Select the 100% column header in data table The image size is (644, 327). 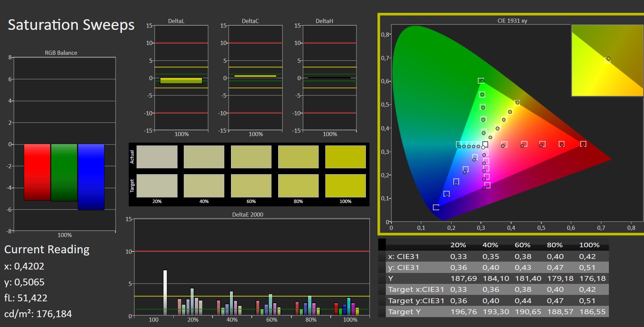click(x=589, y=245)
